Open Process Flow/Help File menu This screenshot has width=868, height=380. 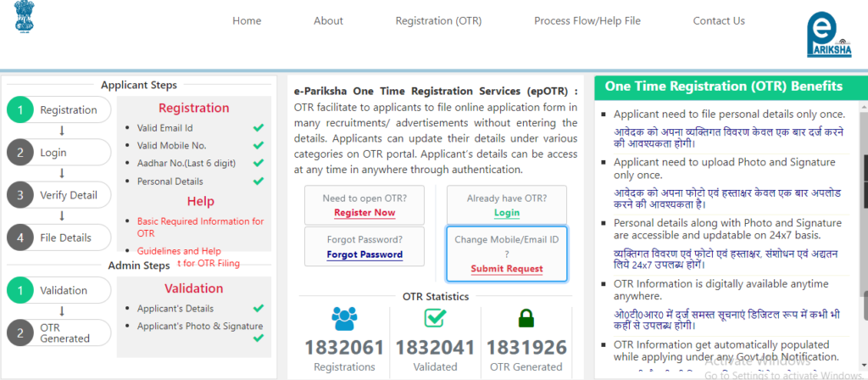coord(587,21)
